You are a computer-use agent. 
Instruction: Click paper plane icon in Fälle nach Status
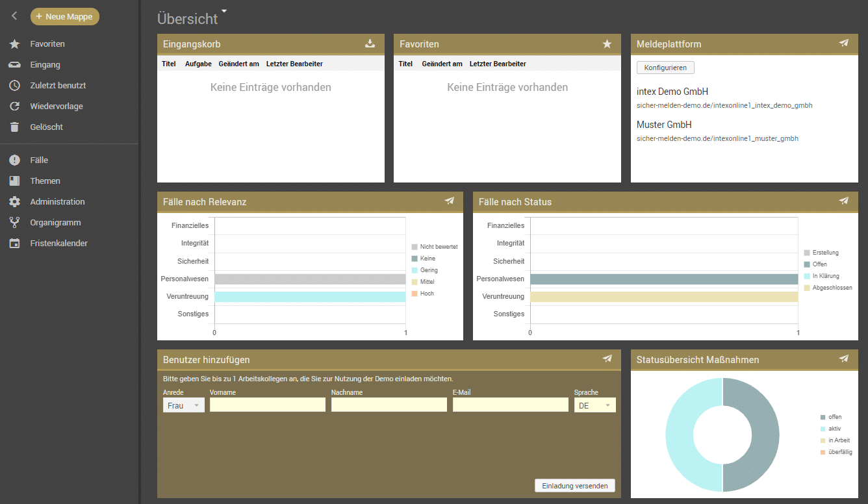point(843,201)
